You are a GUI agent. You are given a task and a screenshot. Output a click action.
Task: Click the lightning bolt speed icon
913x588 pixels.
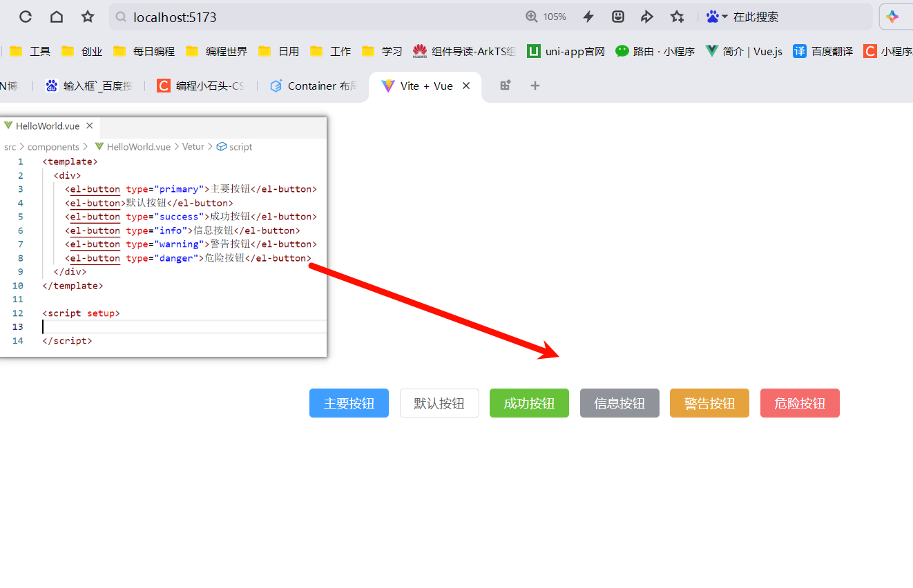click(588, 17)
